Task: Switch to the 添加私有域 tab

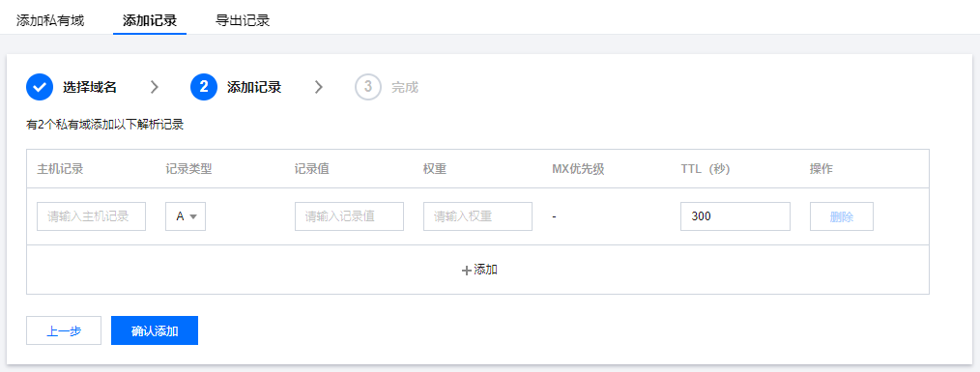Action: 50,20
